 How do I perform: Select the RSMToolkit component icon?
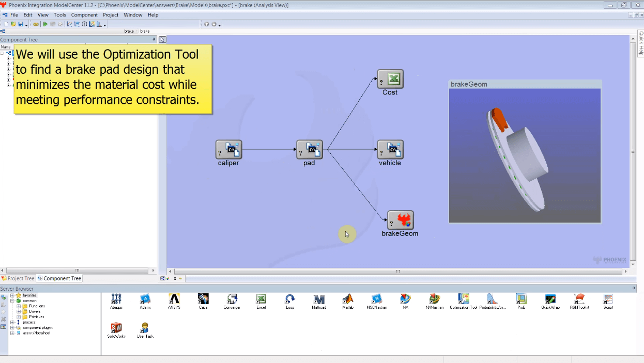coord(579,299)
